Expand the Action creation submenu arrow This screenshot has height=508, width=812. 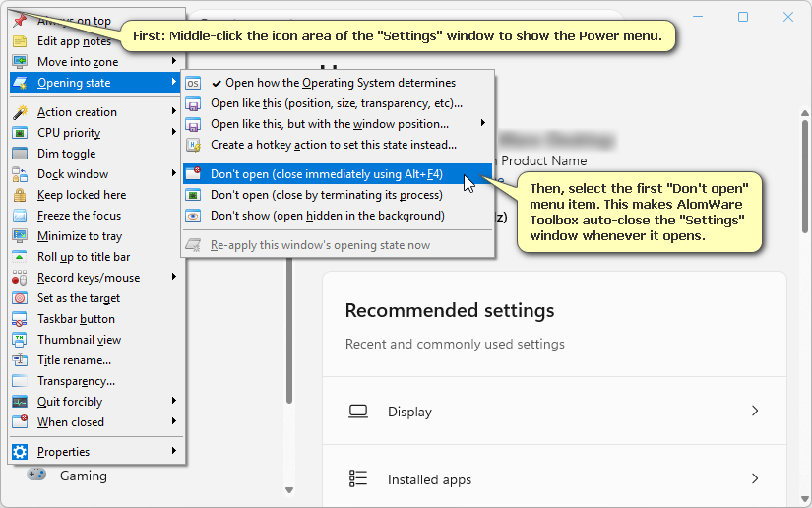(174, 111)
